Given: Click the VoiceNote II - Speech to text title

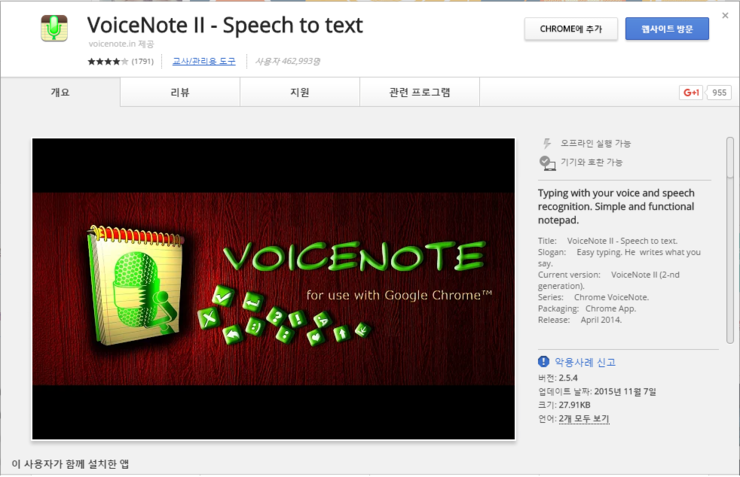Looking at the screenshot, I should [x=225, y=25].
